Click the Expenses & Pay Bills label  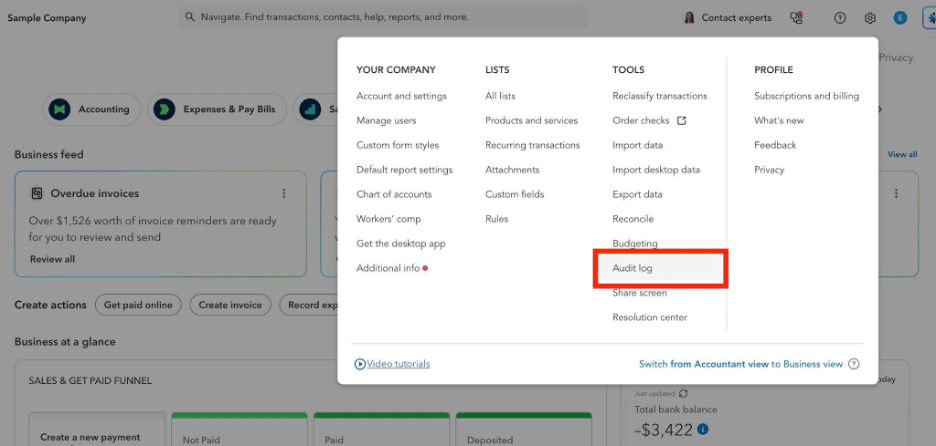229,109
